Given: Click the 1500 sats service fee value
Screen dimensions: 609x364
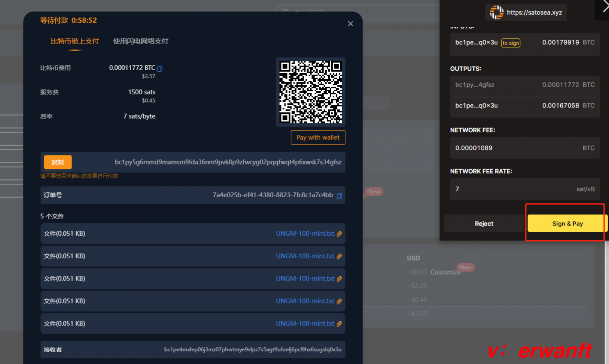Looking at the screenshot, I should point(142,92).
